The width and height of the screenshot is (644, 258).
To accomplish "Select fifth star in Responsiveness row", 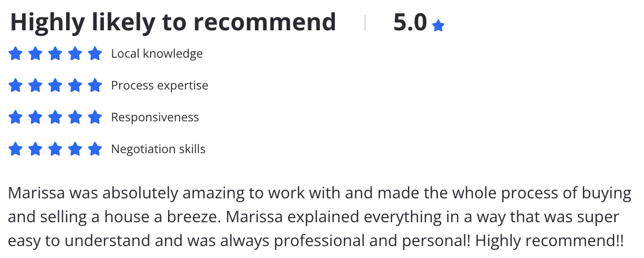I will 95,117.
